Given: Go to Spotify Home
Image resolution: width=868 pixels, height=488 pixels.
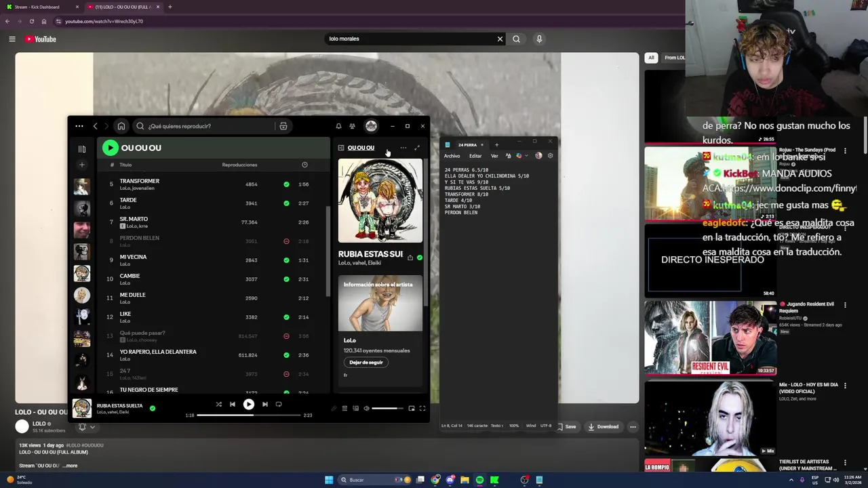Looking at the screenshot, I should tap(121, 126).
